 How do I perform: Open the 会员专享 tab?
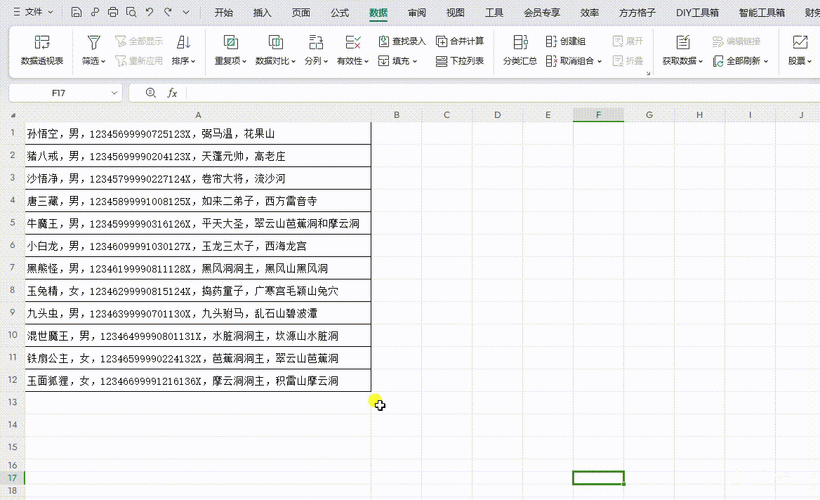click(542, 13)
